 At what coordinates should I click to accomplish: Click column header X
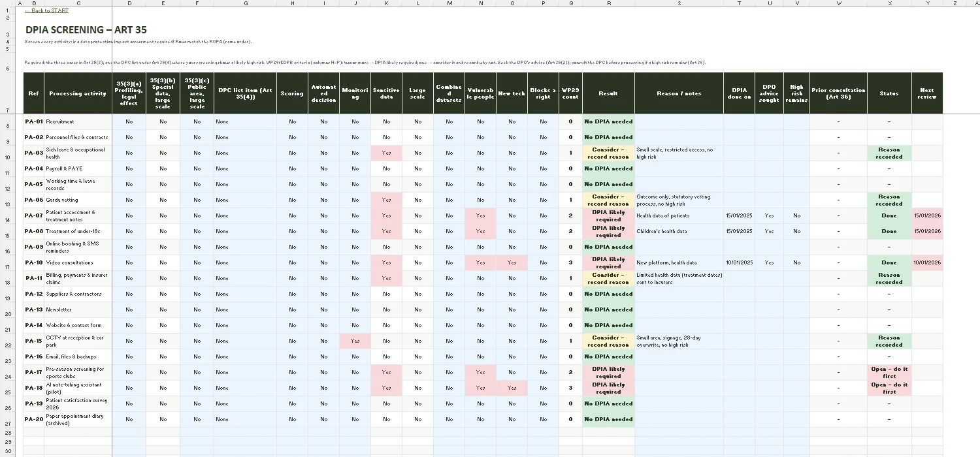tap(890, 3)
